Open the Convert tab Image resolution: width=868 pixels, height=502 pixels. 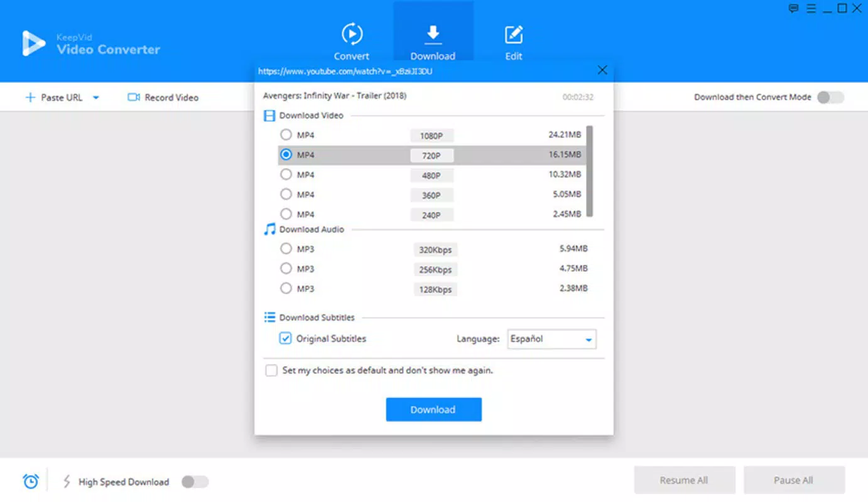pos(351,41)
